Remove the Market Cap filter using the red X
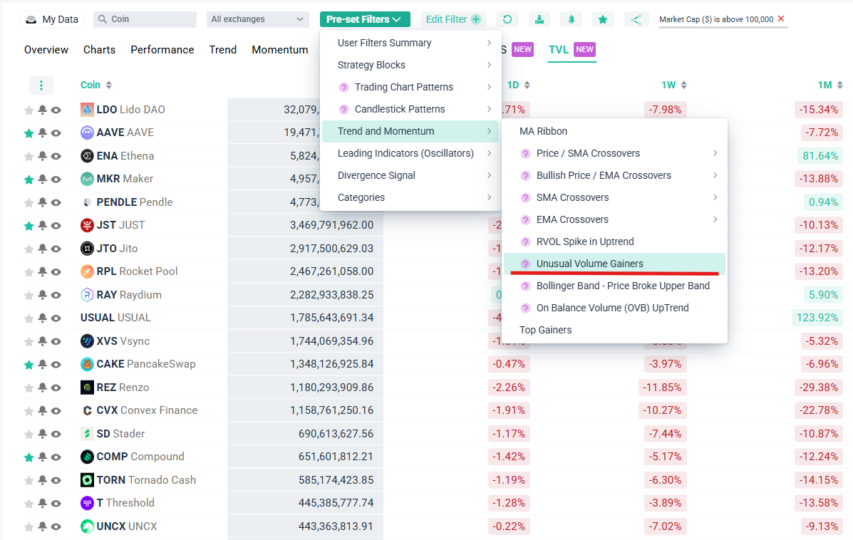Screen dimensions: 853x540 click(781, 19)
